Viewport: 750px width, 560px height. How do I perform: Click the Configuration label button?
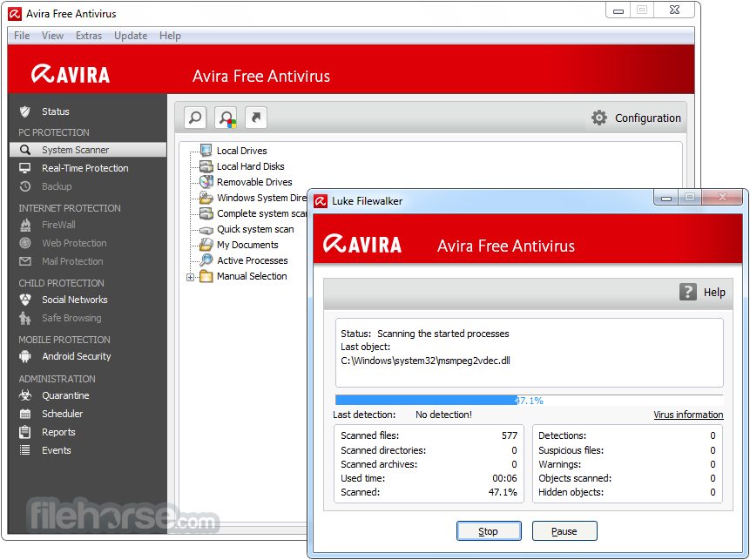pos(647,118)
